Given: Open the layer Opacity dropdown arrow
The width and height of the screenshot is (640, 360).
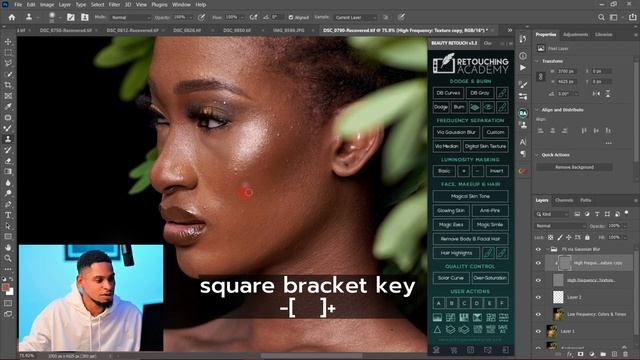Looking at the screenshot, I should (x=624, y=226).
